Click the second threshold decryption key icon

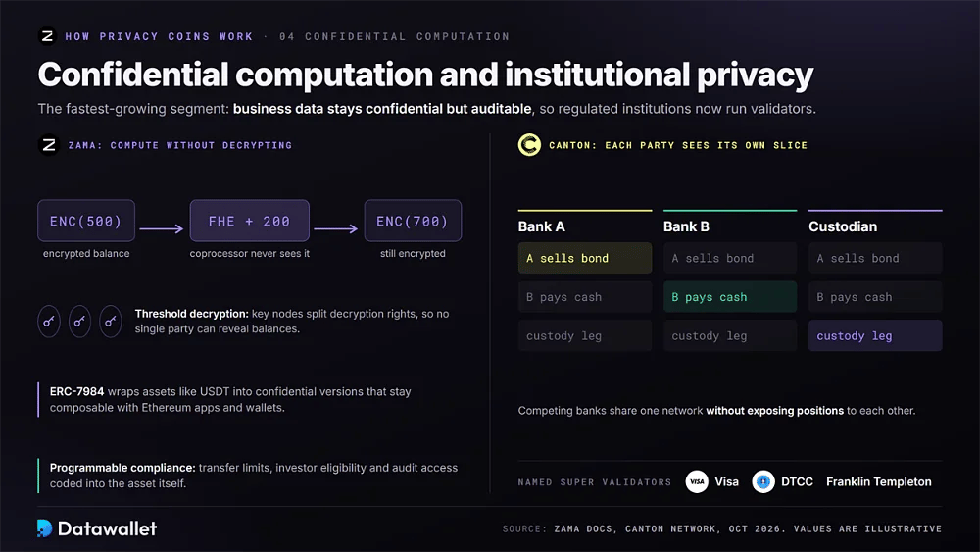point(79,322)
